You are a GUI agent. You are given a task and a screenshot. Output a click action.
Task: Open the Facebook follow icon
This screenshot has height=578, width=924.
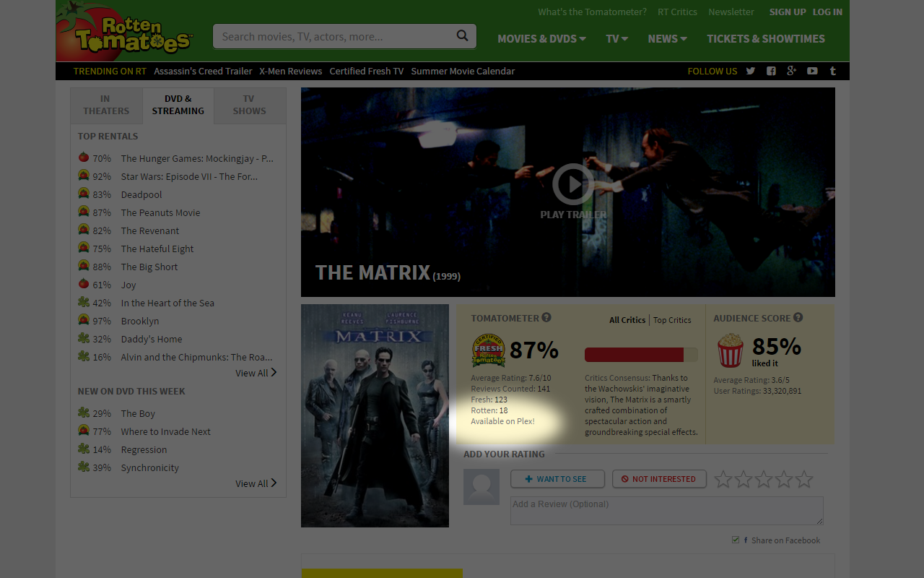[x=771, y=71]
